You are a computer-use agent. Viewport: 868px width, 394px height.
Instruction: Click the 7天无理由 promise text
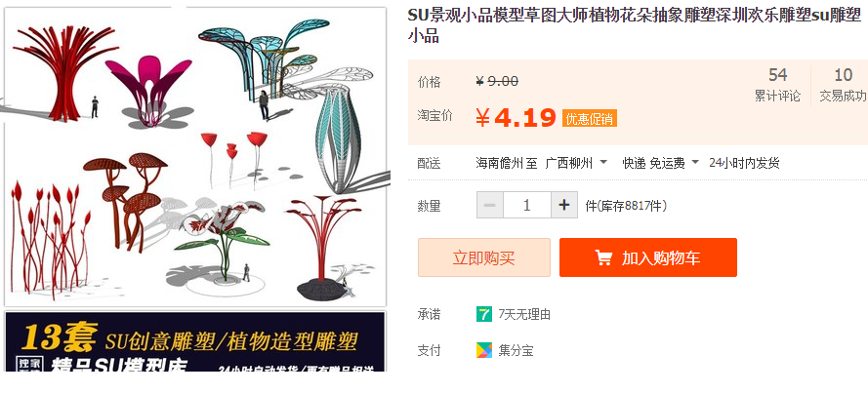[524, 315]
